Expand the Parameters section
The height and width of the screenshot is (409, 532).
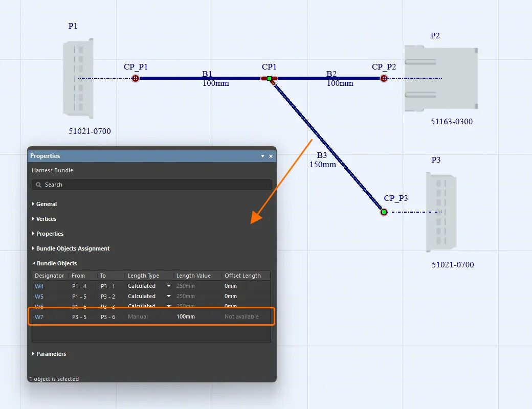pos(51,353)
